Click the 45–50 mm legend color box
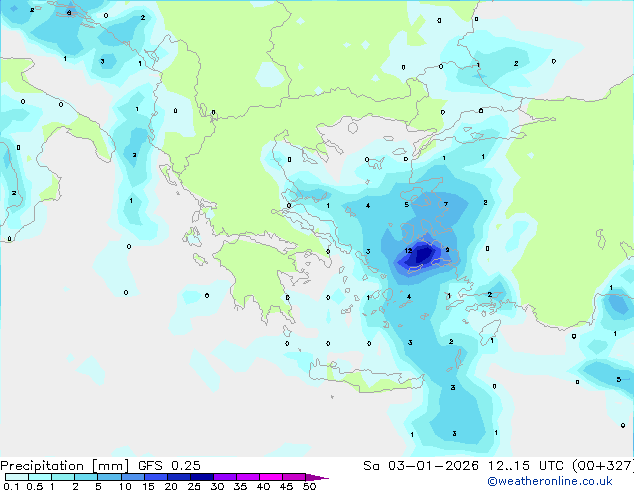This screenshot has height=490, width=634. pyautogui.click(x=294, y=477)
